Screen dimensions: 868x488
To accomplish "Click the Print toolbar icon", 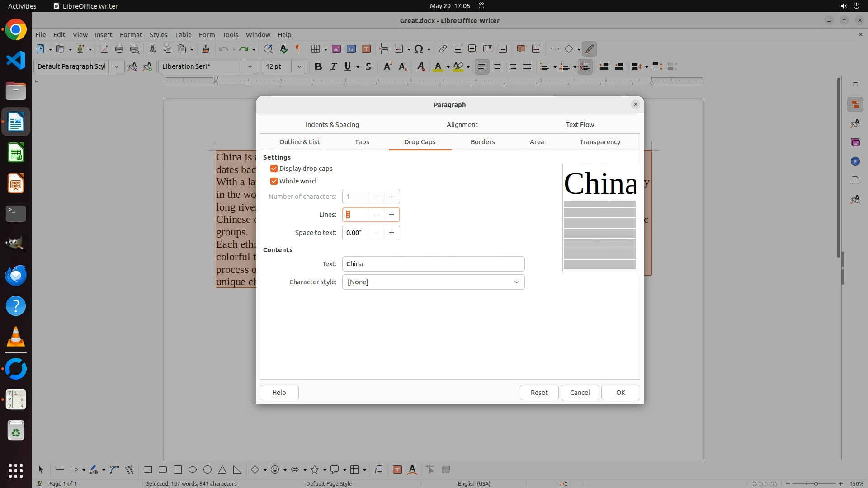I will point(119,49).
